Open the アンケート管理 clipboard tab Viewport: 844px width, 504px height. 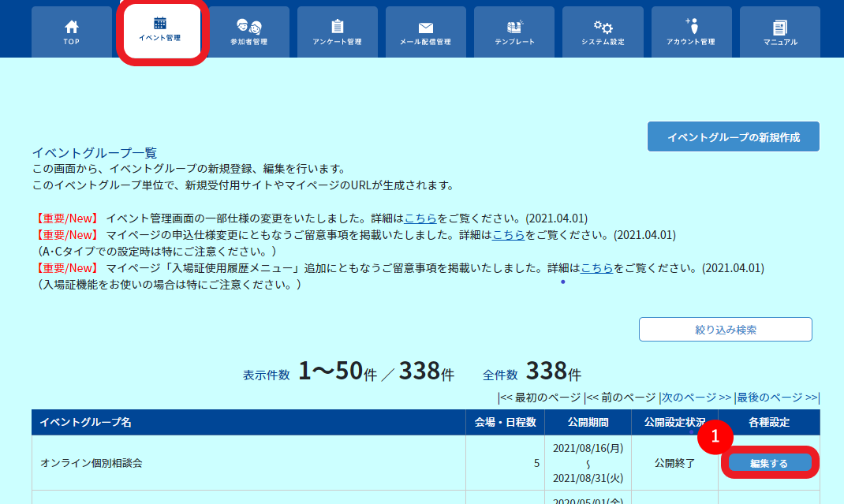pyautogui.click(x=338, y=32)
